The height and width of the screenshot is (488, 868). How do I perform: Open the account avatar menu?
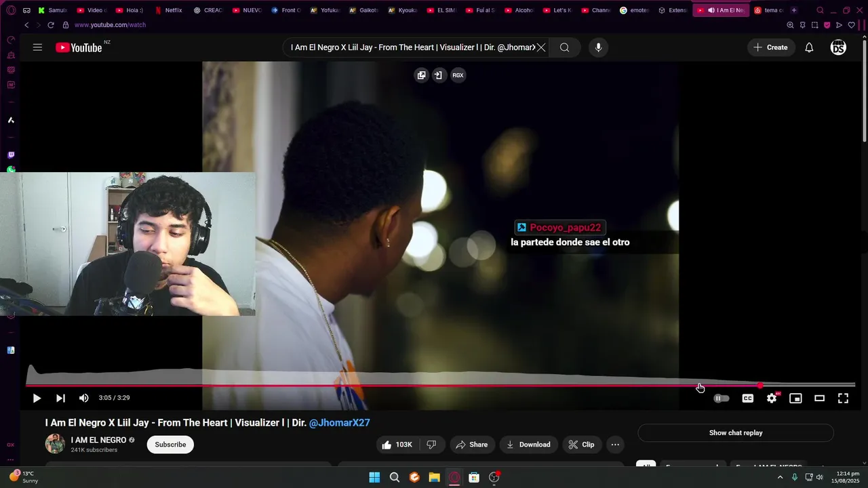tap(838, 47)
